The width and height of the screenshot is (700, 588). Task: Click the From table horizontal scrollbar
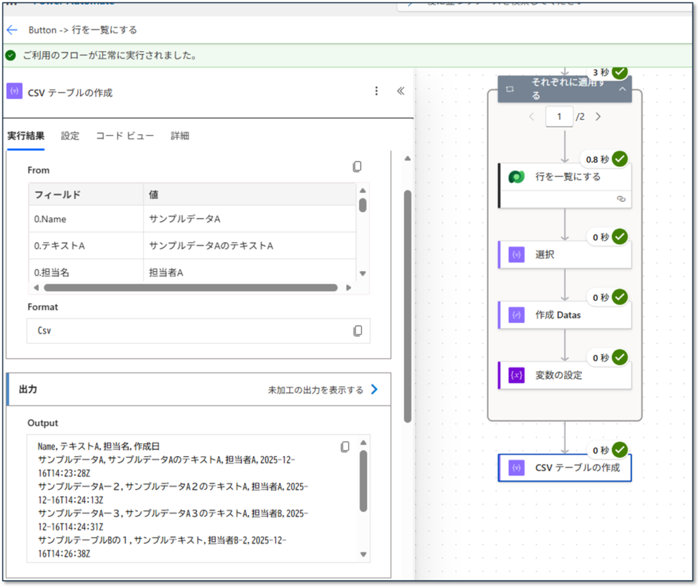(190, 288)
